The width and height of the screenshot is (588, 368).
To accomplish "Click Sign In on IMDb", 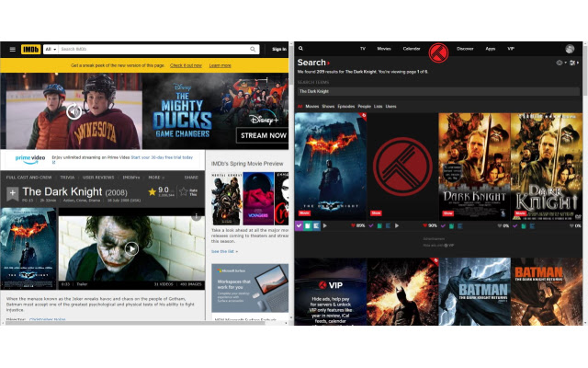I will click(x=279, y=49).
